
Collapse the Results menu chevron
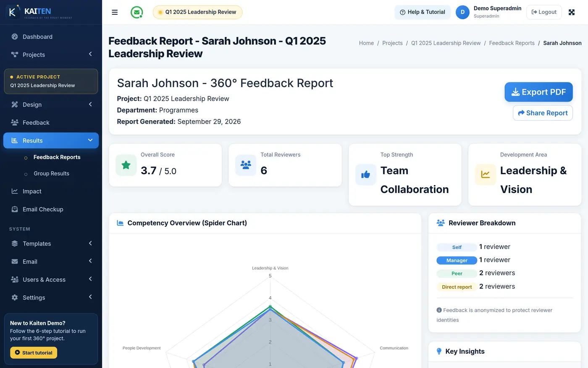[x=90, y=140]
